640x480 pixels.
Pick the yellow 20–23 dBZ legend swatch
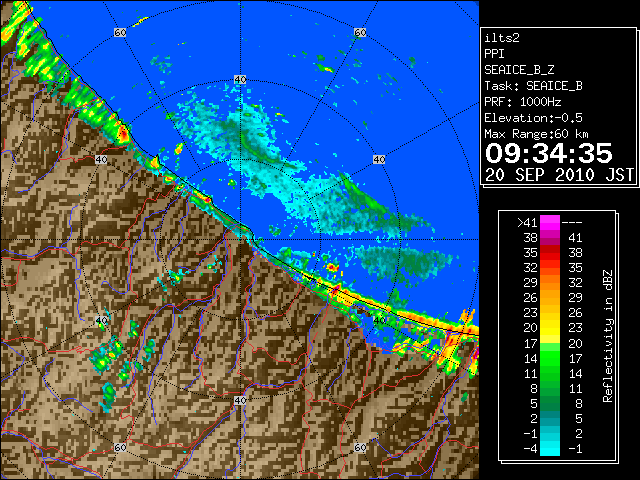pos(550,328)
